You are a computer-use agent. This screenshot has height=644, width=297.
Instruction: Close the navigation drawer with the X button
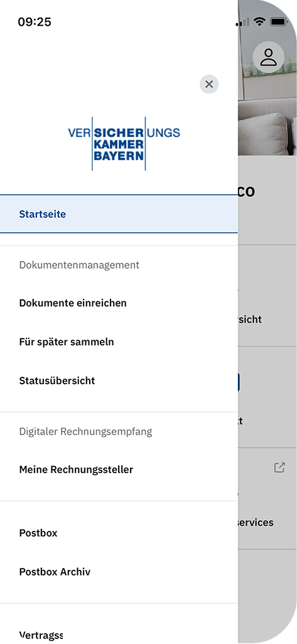coord(209,84)
